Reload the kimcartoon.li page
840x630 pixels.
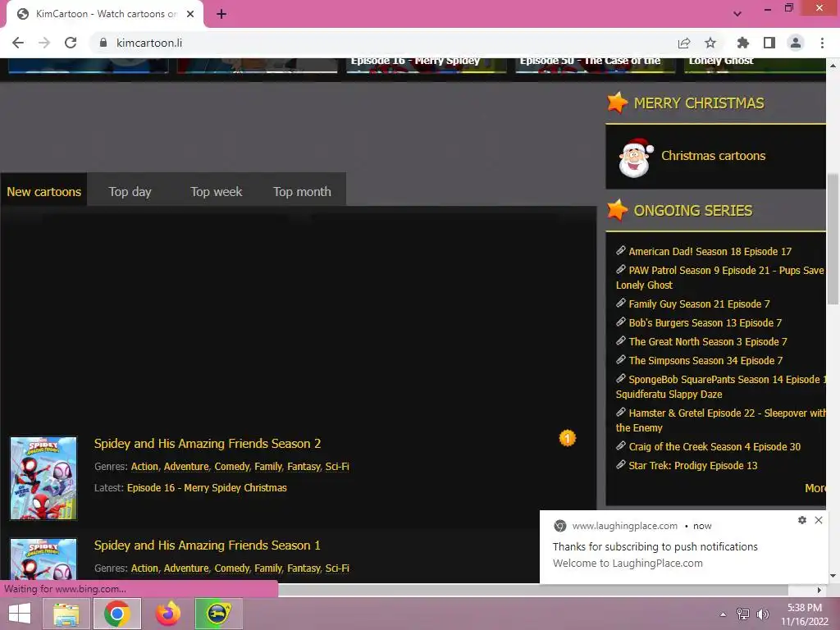click(71, 43)
